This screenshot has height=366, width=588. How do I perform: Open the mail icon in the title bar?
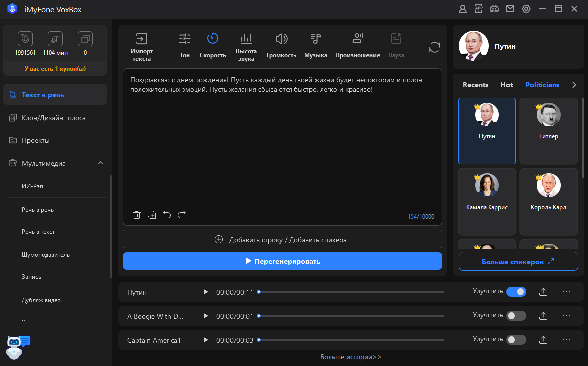tap(510, 9)
